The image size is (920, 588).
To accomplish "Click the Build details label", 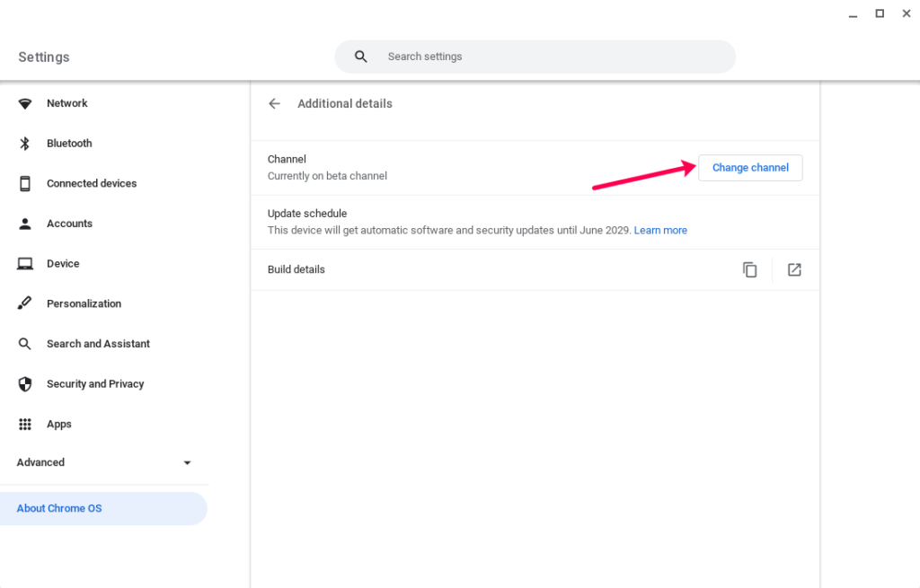I will (296, 269).
